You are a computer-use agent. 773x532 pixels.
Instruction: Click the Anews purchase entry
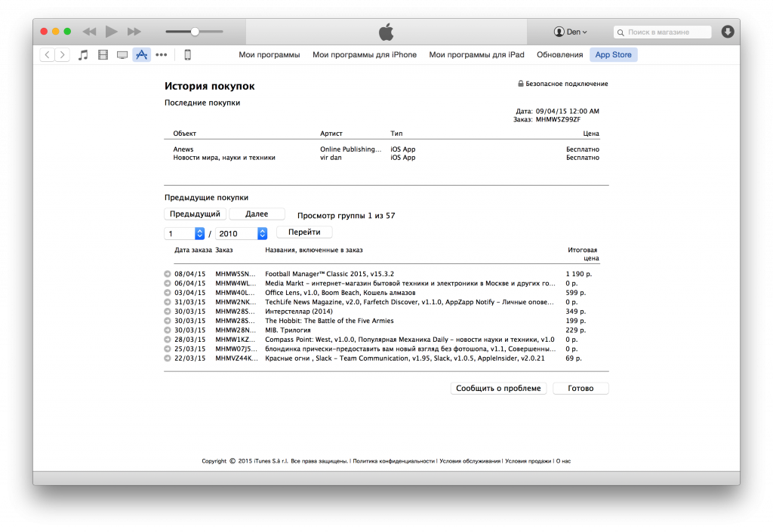point(183,149)
